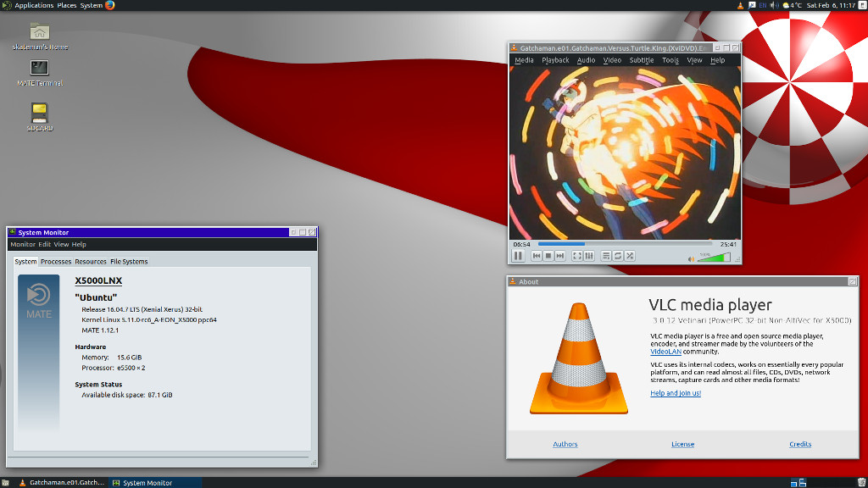
Task: Open the calendar from the panel clock
Action: tap(831, 5)
